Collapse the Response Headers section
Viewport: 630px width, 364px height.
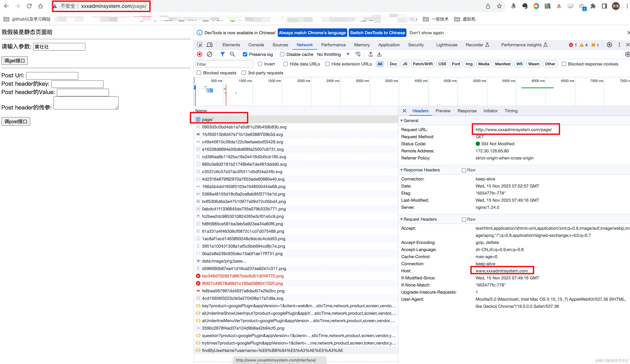coord(401,170)
